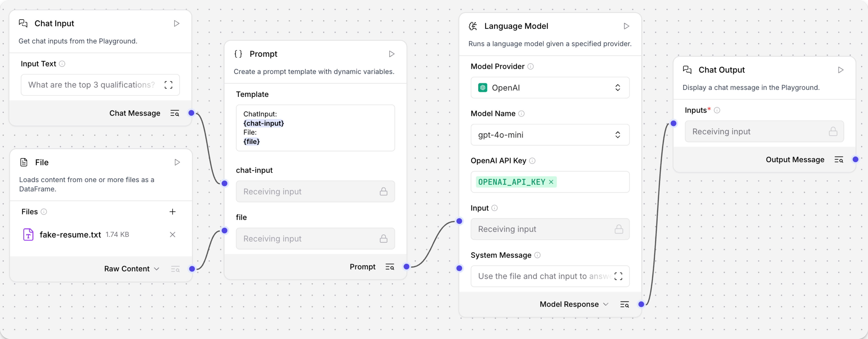The image size is (868, 339).
Task: Run the Language Model component
Action: [626, 26]
